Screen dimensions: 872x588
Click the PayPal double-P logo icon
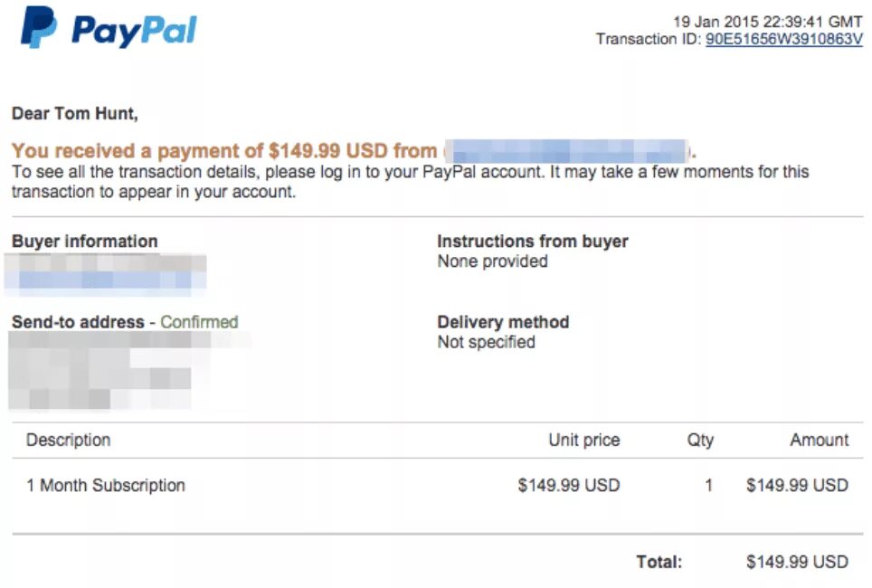click(x=38, y=27)
